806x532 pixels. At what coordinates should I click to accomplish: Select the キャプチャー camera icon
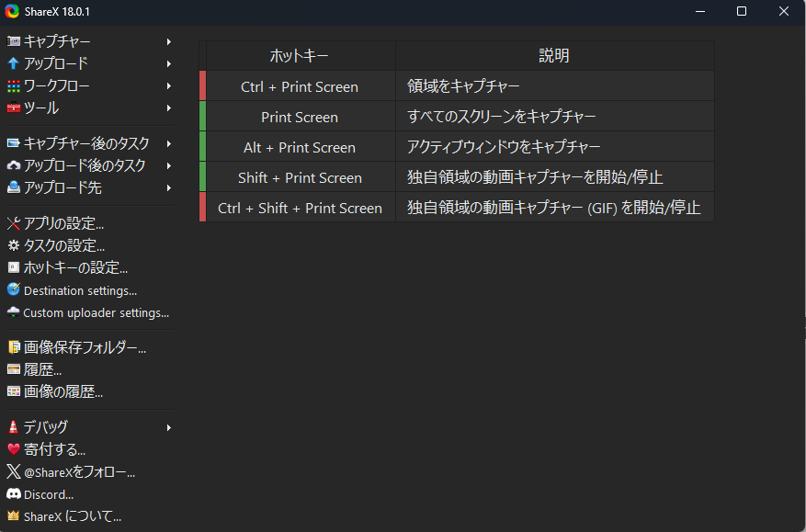click(x=13, y=41)
